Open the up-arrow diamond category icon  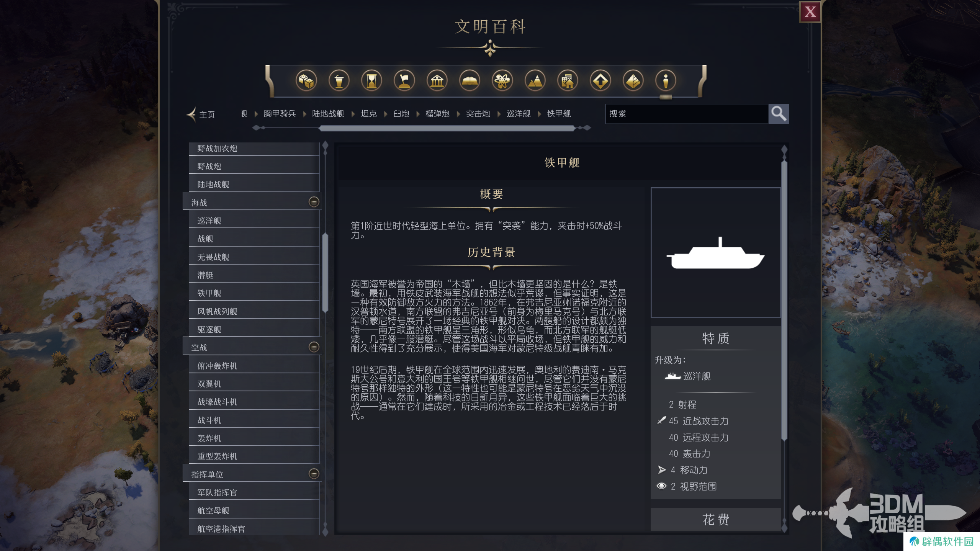[x=600, y=81]
